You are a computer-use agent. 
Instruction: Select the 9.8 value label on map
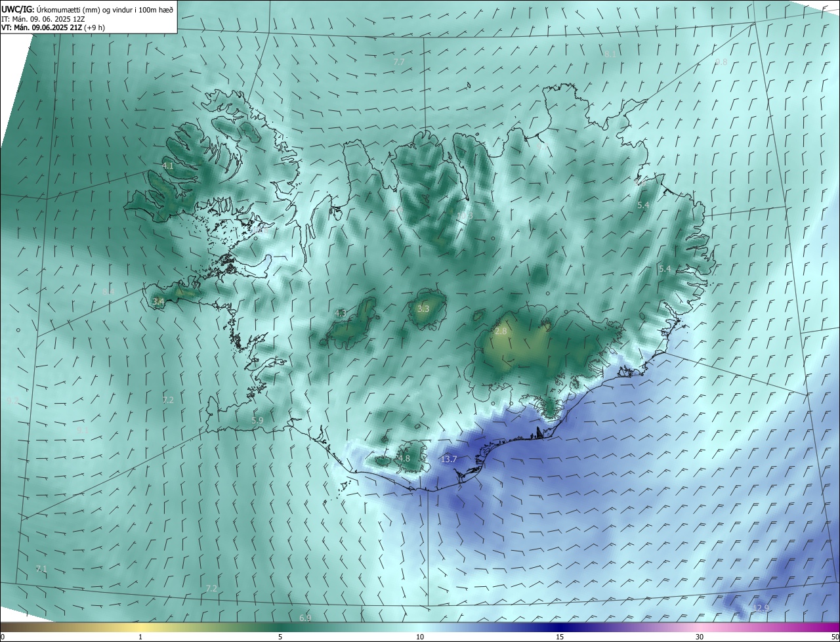pos(721,62)
